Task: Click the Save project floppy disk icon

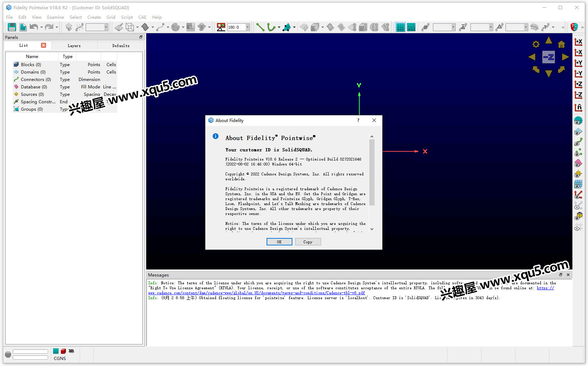Action: tap(12, 27)
